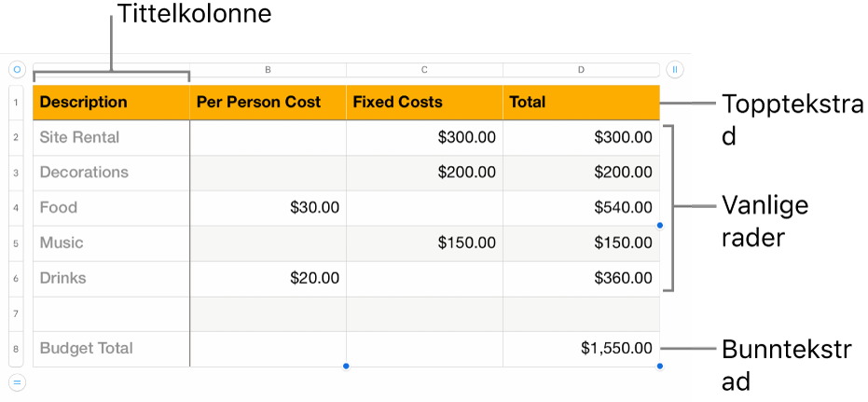The width and height of the screenshot is (868, 402).
Task: Click the add columns handle icon
Action: pyautogui.click(x=675, y=69)
